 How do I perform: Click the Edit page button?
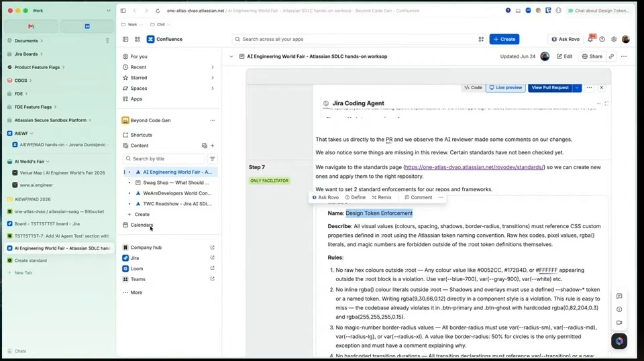(564, 56)
